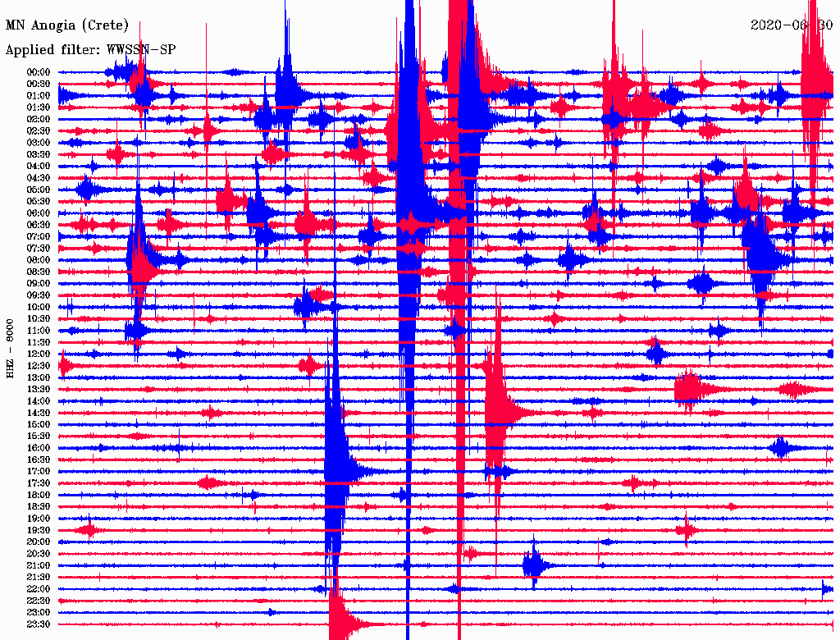
Task: Select the 14:00 time row label
Action: 39,401
